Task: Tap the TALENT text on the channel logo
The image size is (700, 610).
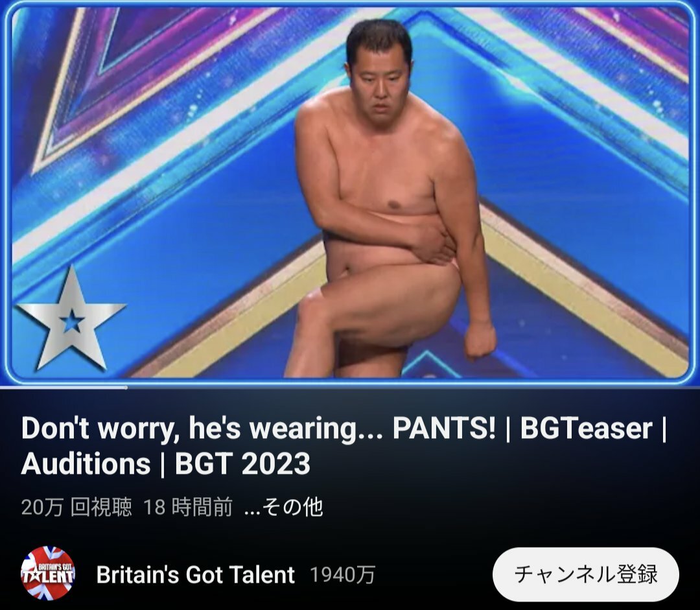Action: pos(48,576)
